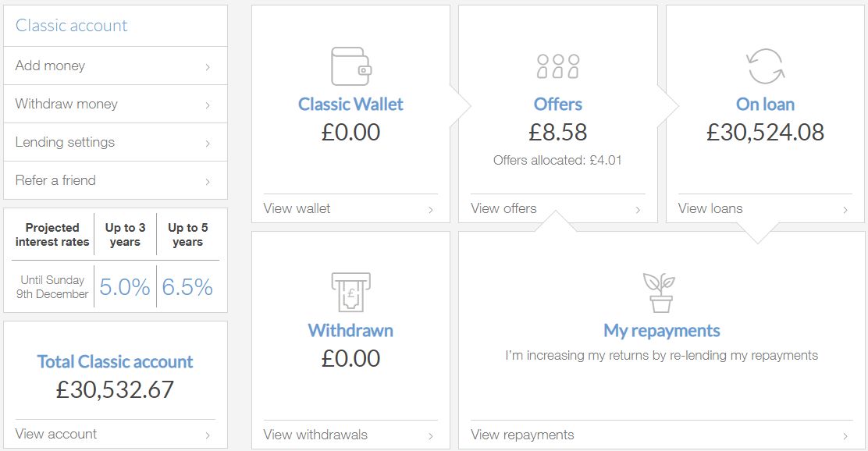
Task: Click the Offers people icon
Action: pos(558,66)
